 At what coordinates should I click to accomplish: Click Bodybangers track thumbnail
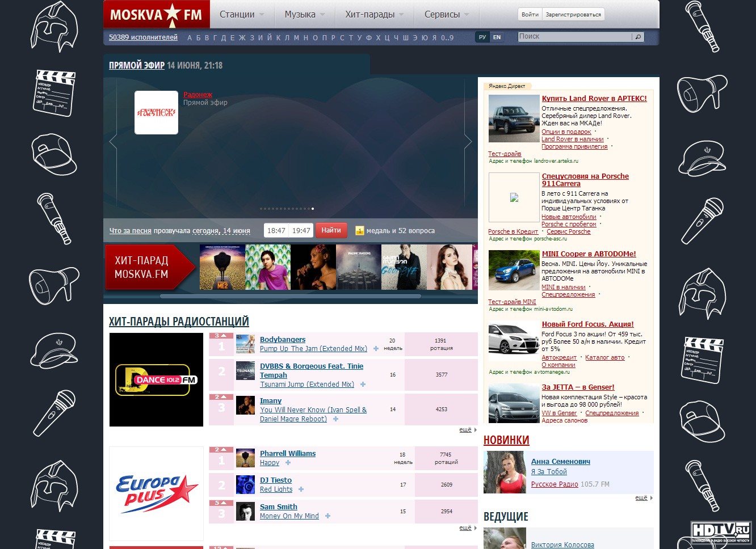tap(245, 344)
